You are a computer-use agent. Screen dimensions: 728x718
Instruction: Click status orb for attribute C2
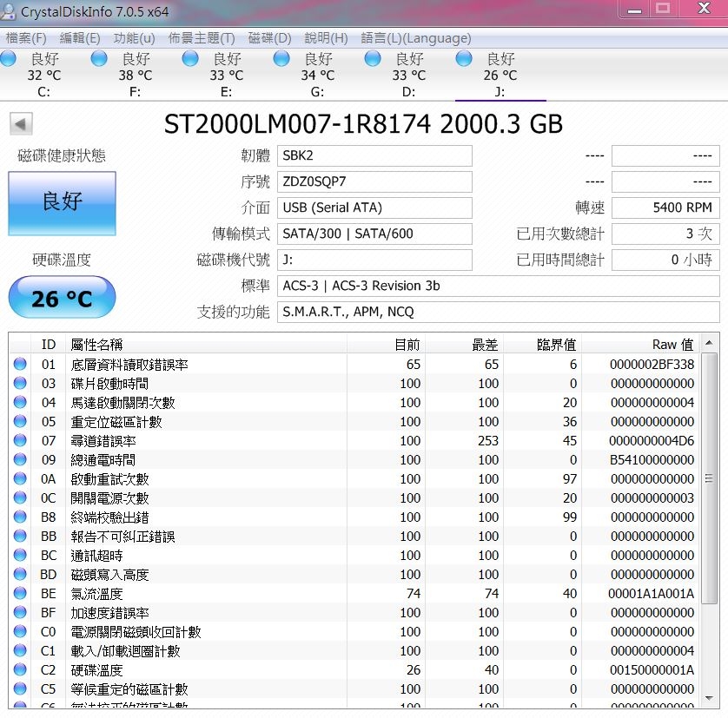pyautogui.click(x=20, y=669)
